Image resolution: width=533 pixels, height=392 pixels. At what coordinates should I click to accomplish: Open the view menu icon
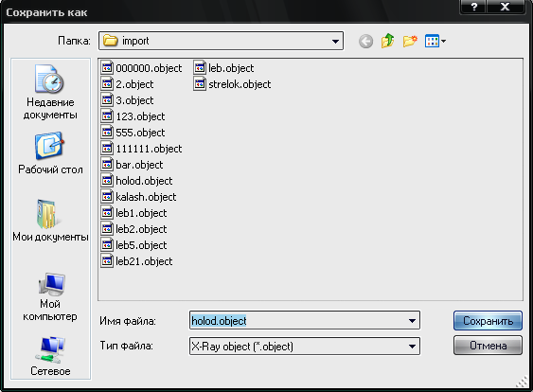pos(432,41)
